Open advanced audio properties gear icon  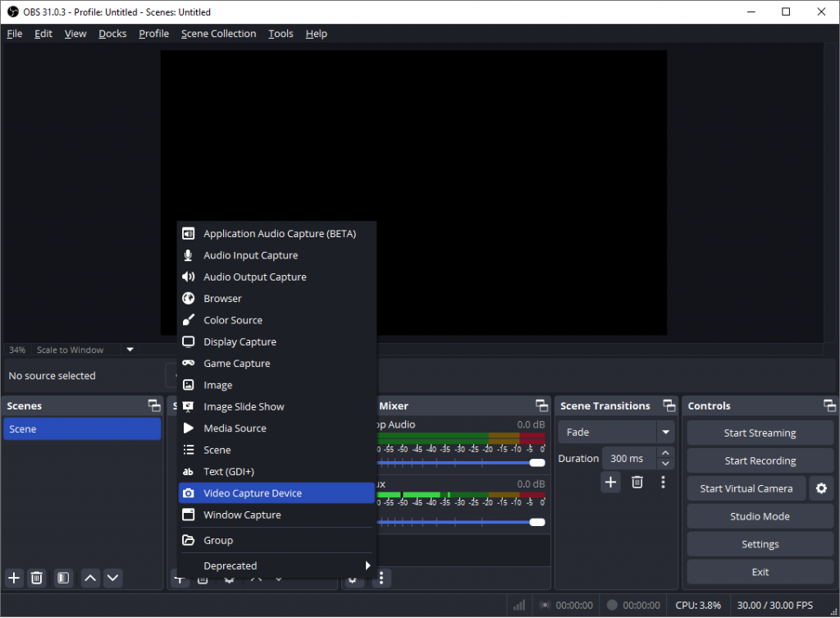353,580
